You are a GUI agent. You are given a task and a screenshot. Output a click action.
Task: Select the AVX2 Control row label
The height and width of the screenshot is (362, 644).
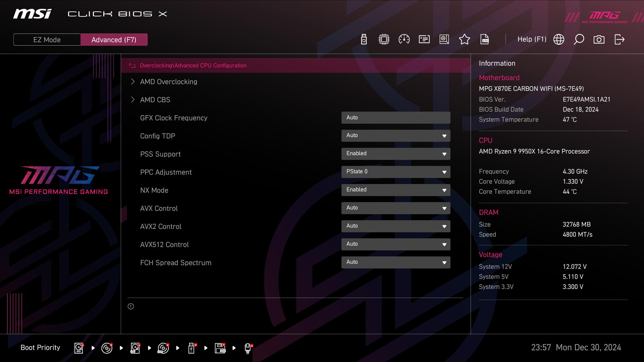click(x=161, y=227)
